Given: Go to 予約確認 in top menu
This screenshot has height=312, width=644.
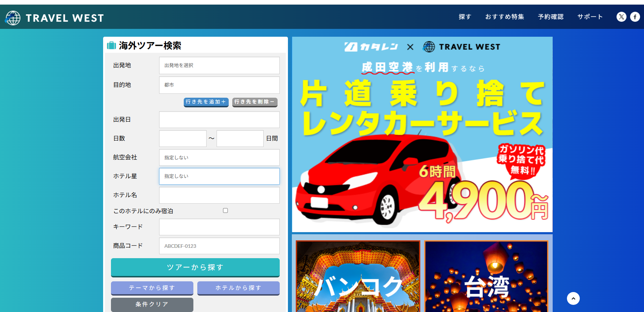Looking at the screenshot, I should [551, 17].
